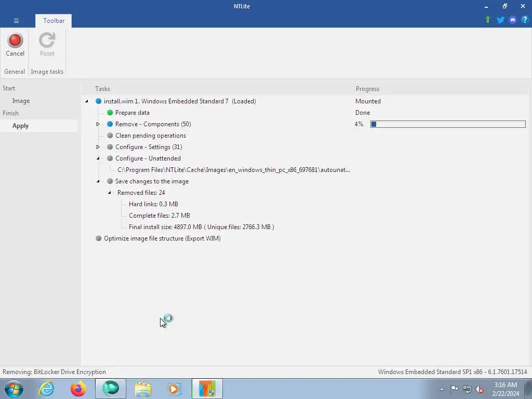Open the Discord icon link

[513, 20]
